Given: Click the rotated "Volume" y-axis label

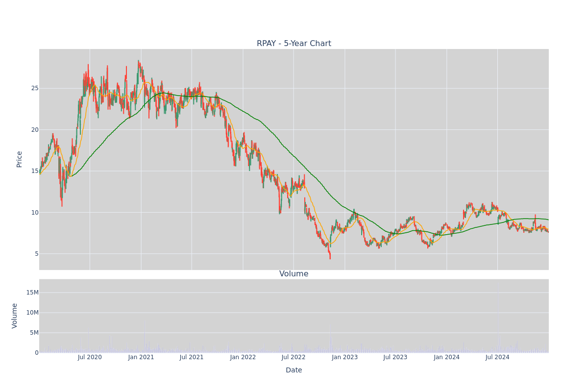Looking at the screenshot, I should click(x=15, y=316).
